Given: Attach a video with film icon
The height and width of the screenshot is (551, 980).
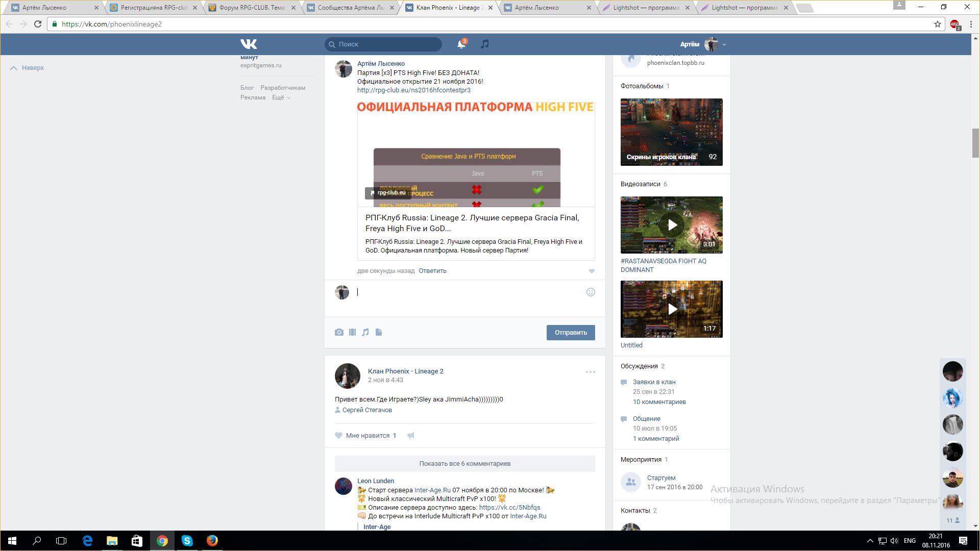Looking at the screenshot, I should pyautogui.click(x=352, y=332).
